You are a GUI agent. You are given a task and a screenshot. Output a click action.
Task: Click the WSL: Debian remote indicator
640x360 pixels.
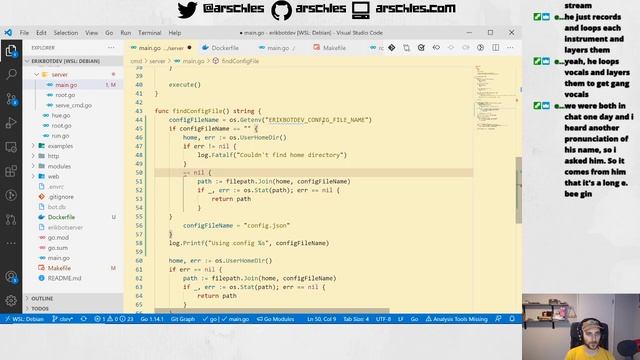(x=25, y=319)
